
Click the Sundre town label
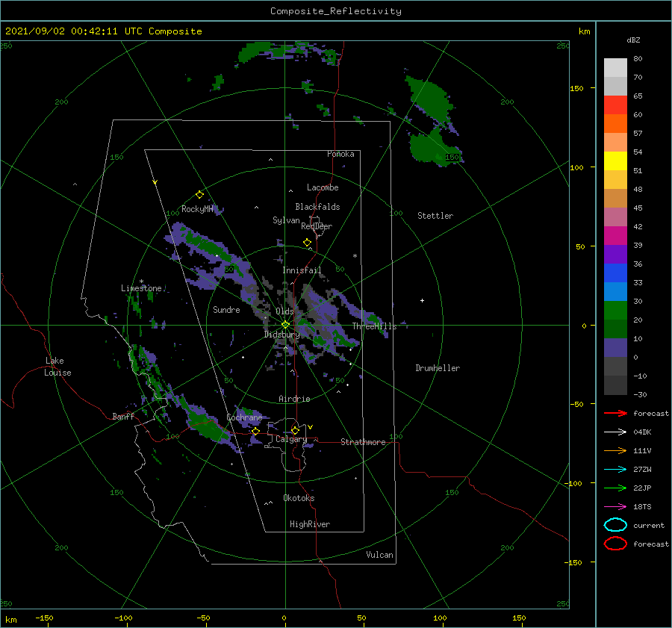pyautogui.click(x=226, y=309)
